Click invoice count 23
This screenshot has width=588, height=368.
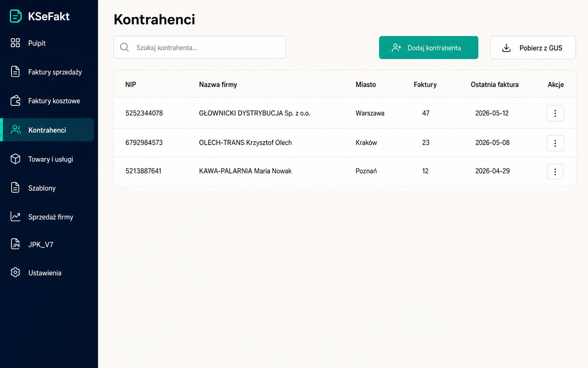pos(426,142)
